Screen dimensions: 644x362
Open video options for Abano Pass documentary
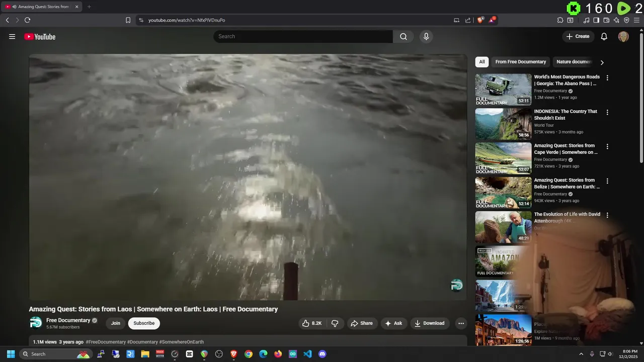[x=607, y=78]
